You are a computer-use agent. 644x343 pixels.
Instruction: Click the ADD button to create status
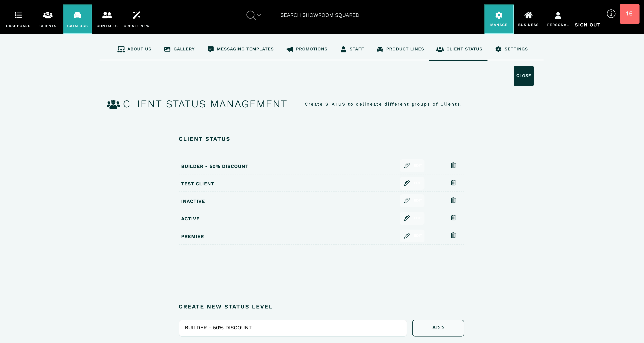click(x=438, y=328)
